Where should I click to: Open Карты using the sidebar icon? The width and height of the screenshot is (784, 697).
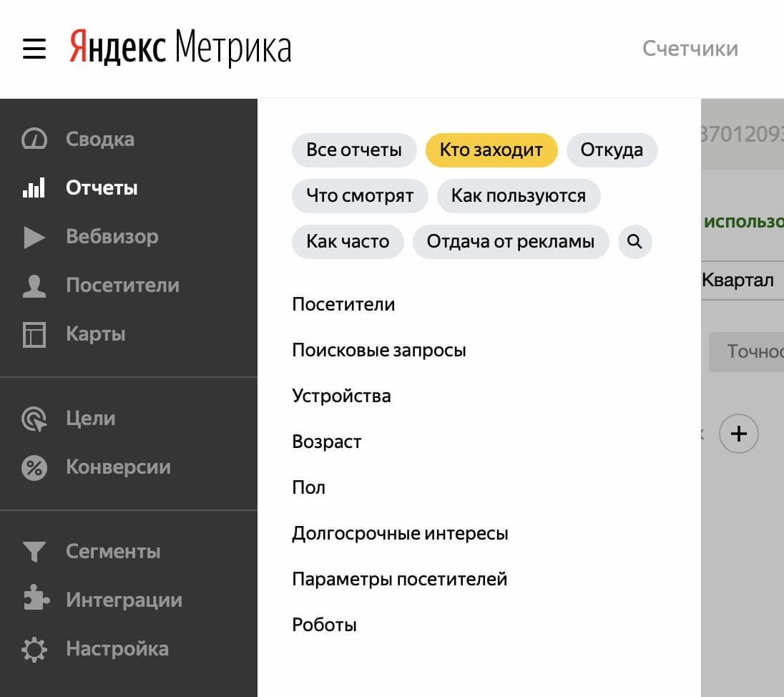[35, 333]
